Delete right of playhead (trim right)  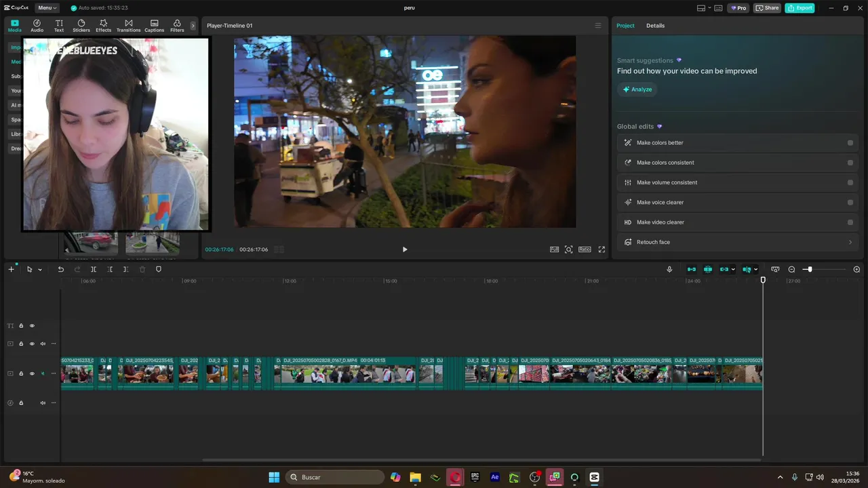click(x=126, y=269)
